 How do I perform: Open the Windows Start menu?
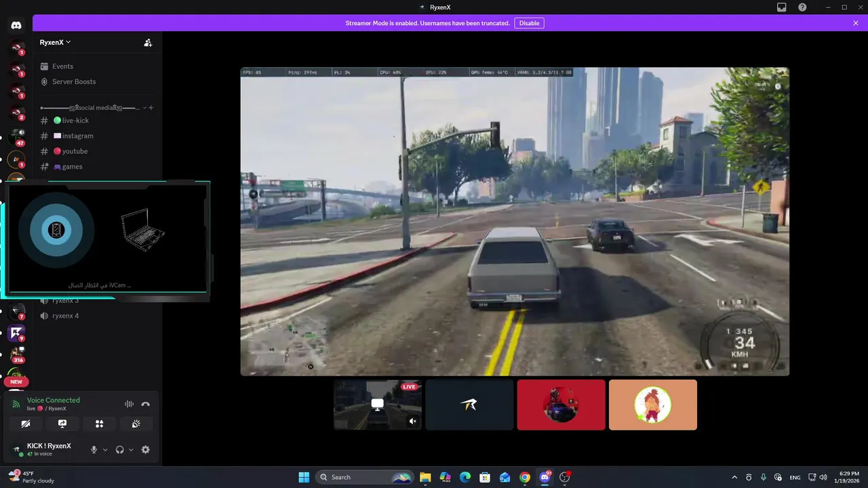coord(304,477)
